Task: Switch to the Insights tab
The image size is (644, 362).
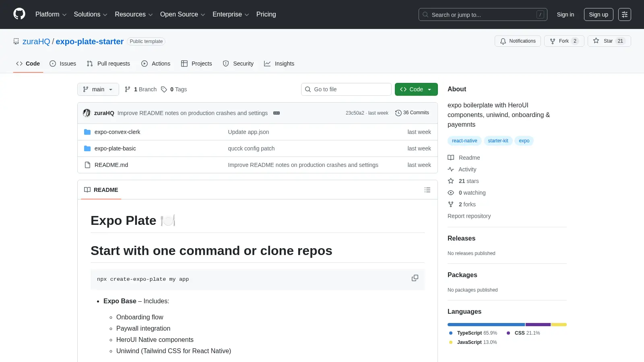Action: [279, 64]
